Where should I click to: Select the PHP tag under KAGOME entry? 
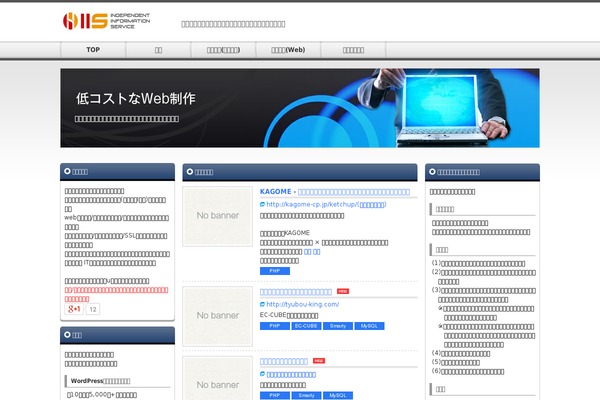(x=273, y=270)
